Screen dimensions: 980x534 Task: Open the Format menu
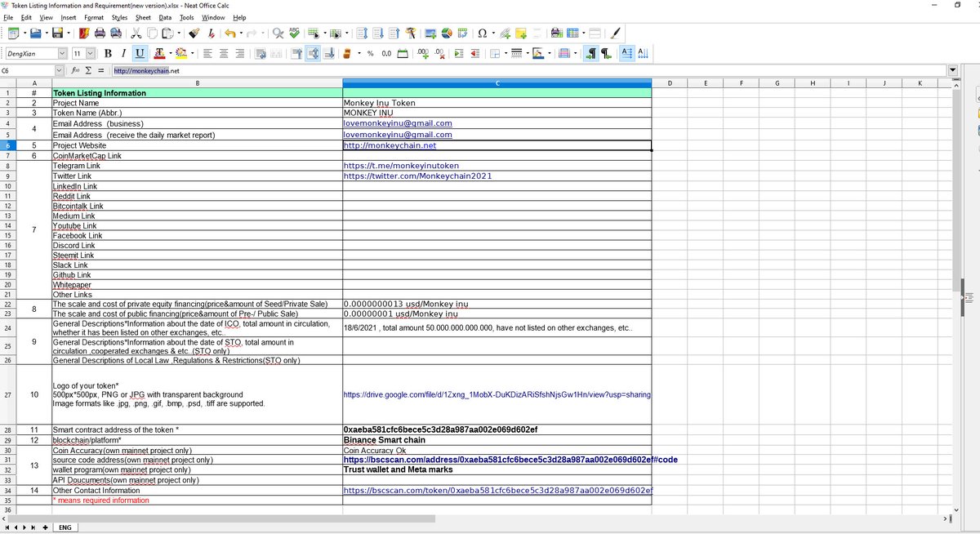pos(94,17)
